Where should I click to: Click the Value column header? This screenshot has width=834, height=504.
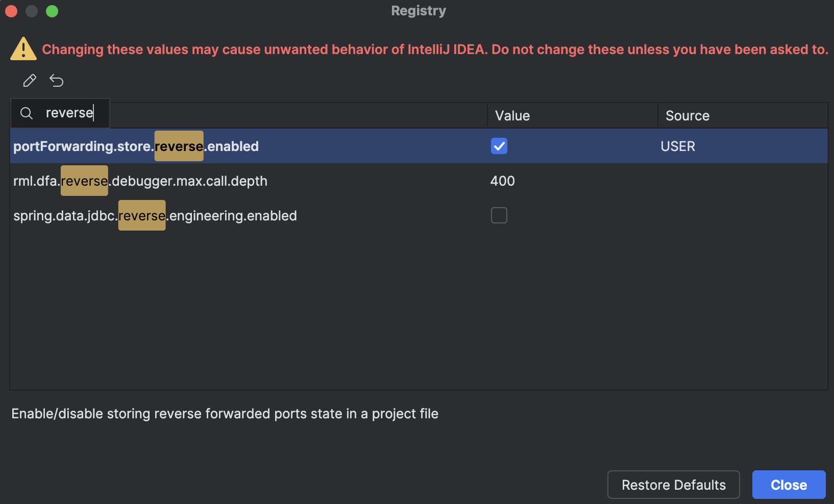(512, 116)
